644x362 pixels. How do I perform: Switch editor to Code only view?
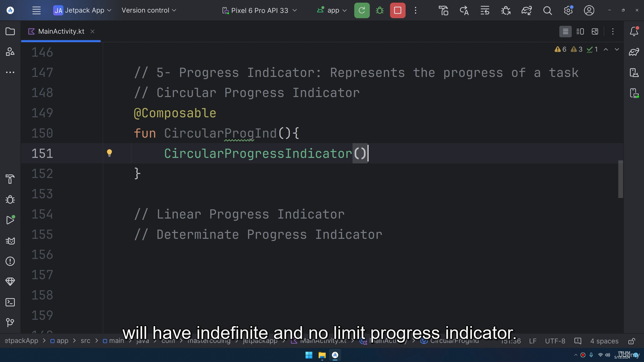coord(566,32)
